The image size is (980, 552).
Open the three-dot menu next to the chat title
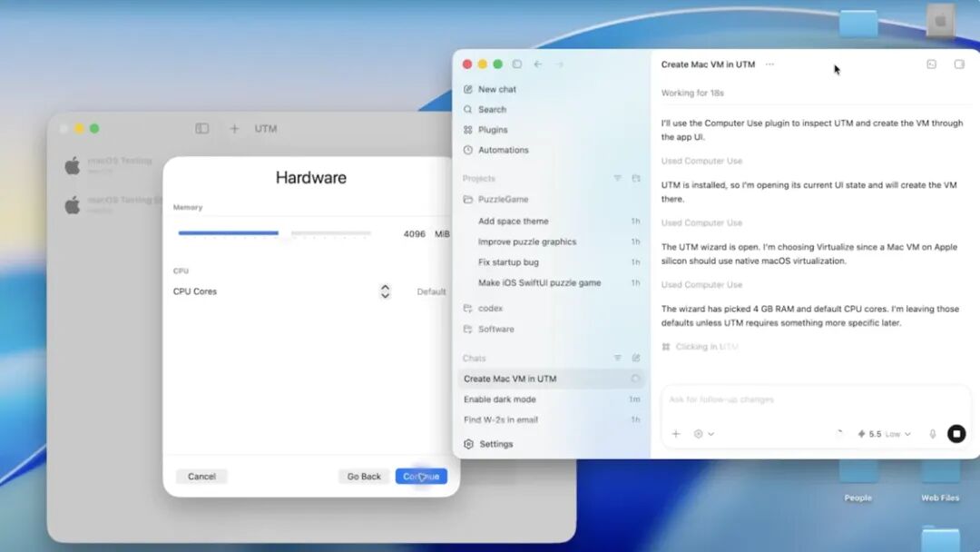tap(770, 64)
